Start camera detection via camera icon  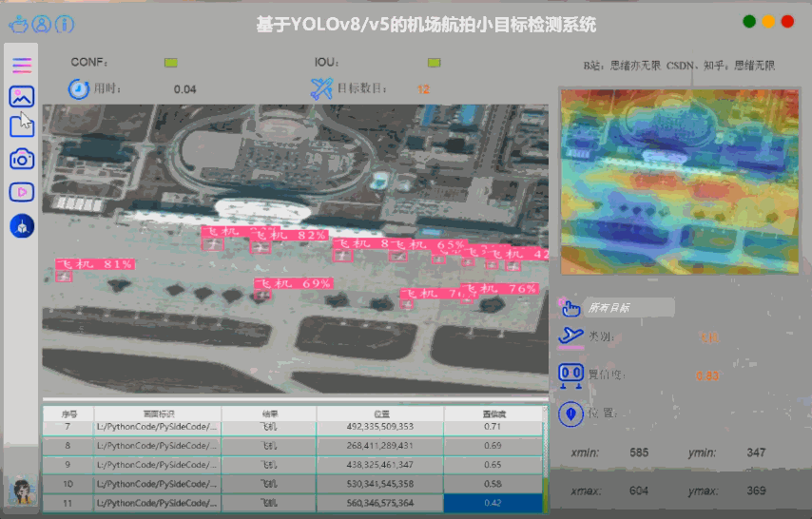22,159
